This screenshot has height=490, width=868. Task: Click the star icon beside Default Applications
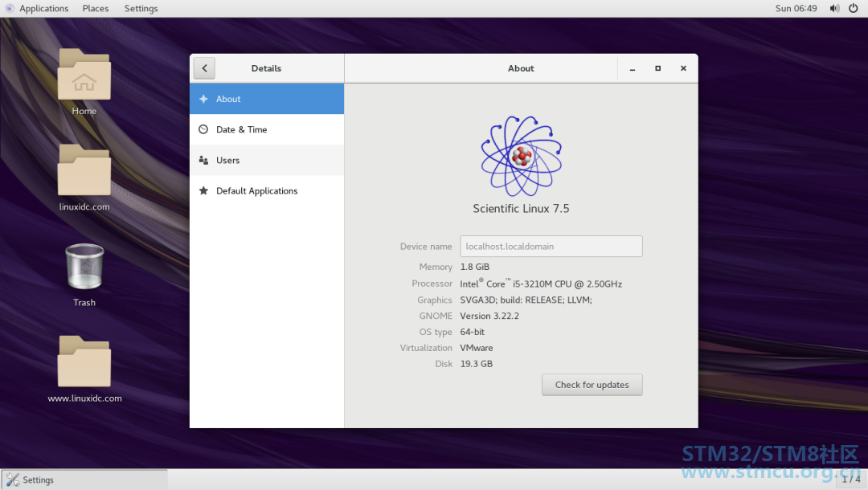click(203, 191)
